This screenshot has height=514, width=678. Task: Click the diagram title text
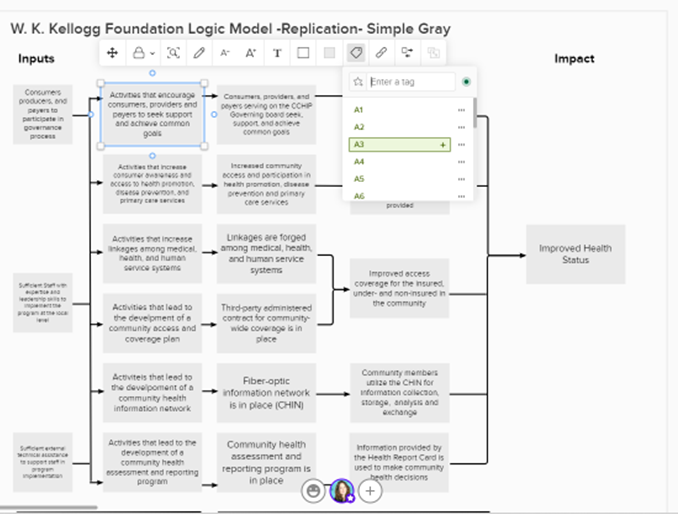click(230, 29)
